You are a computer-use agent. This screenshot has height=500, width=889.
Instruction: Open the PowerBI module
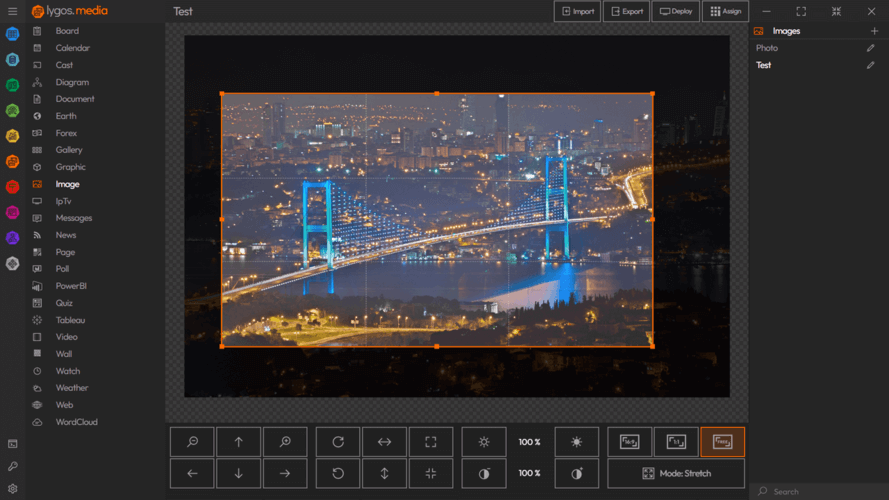click(71, 286)
